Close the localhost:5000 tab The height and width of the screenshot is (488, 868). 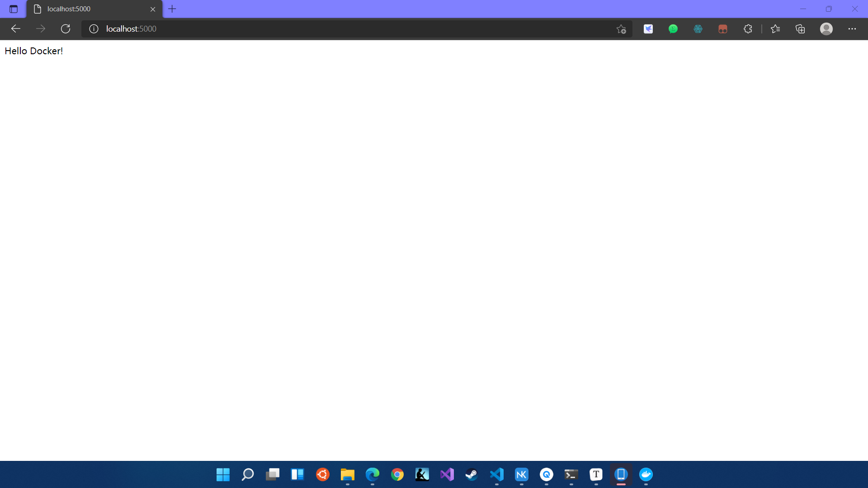point(153,9)
